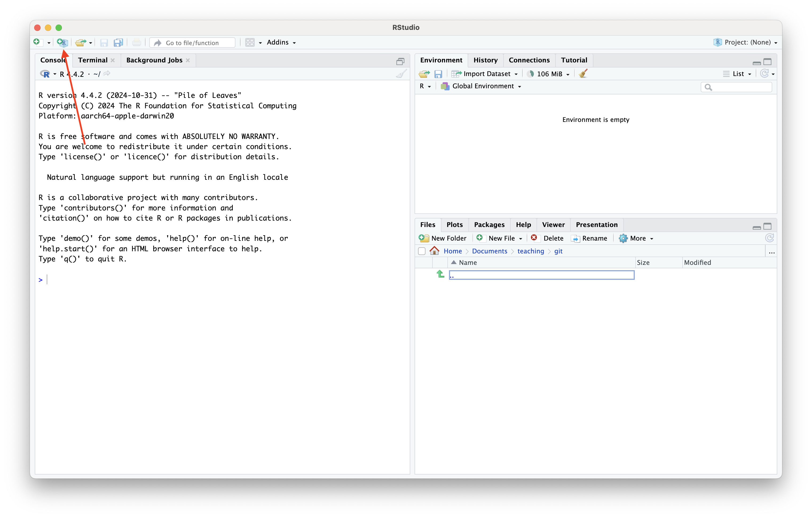Viewport: 812px width, 518px height.
Task: Click the Create a Project icon
Action: [x=62, y=42]
